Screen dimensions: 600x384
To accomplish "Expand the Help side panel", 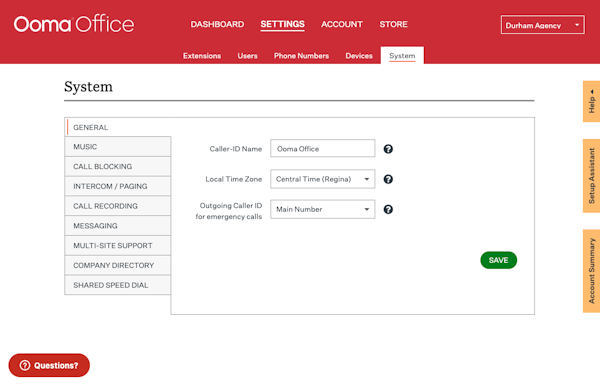I will 592,101.
